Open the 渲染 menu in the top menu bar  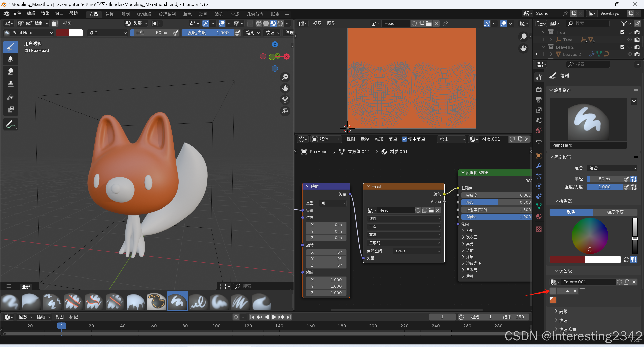click(45, 13)
